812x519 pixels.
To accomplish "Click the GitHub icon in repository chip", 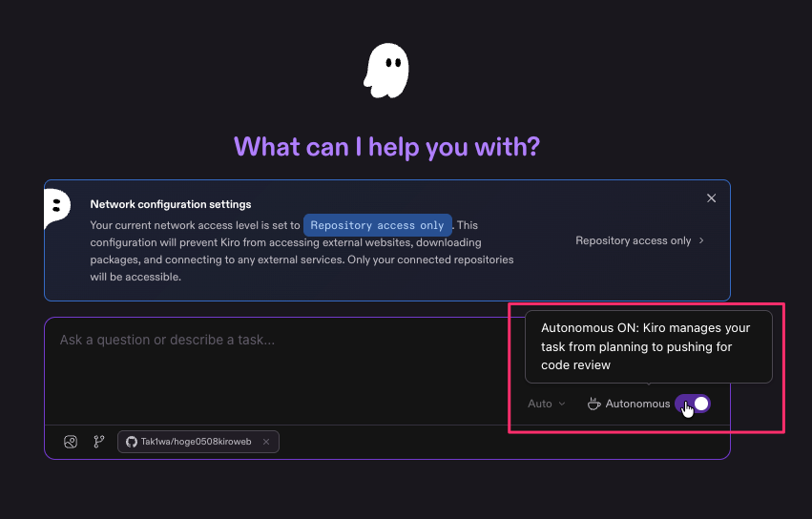I will pyautogui.click(x=132, y=442).
